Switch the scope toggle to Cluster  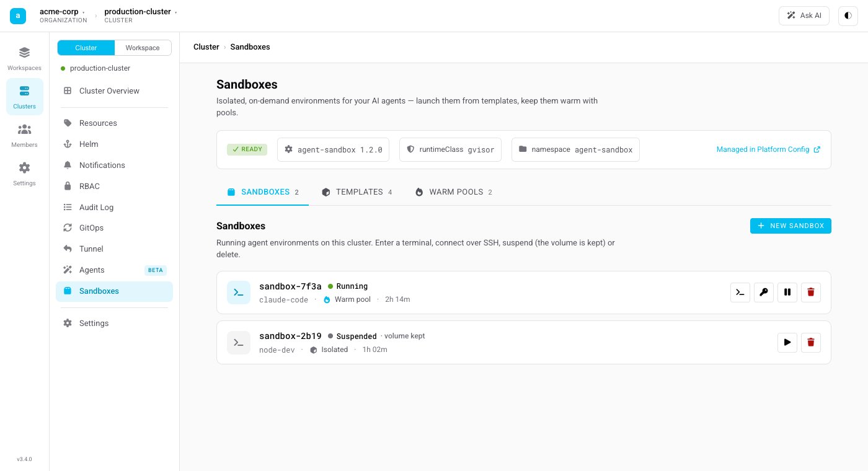click(86, 48)
